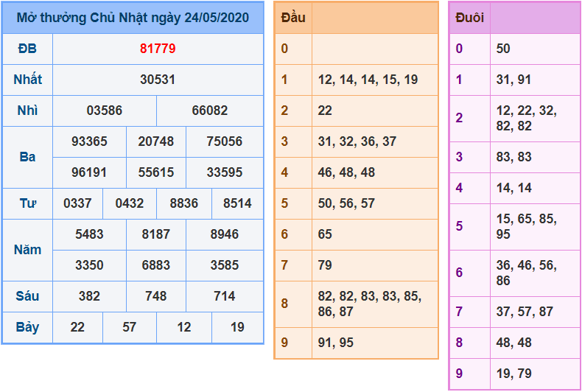Select fifth prize number 3585
This screenshot has height=392, width=582.
(x=224, y=265)
